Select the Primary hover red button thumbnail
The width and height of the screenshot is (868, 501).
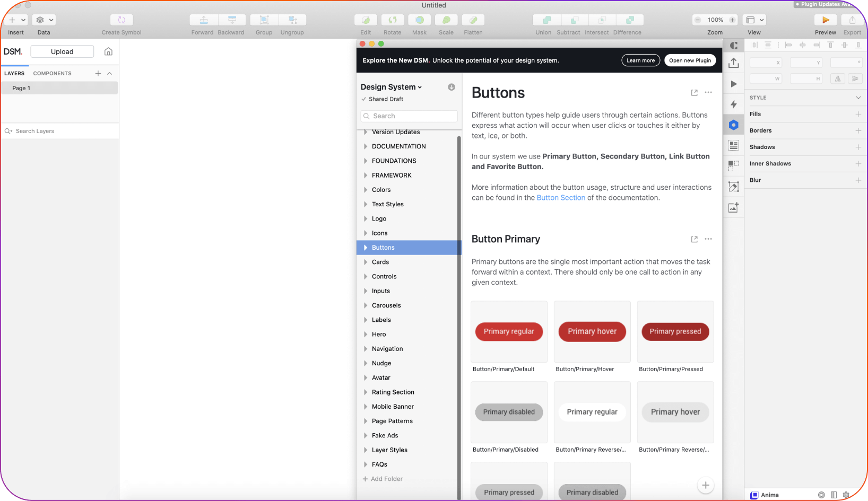coord(592,332)
